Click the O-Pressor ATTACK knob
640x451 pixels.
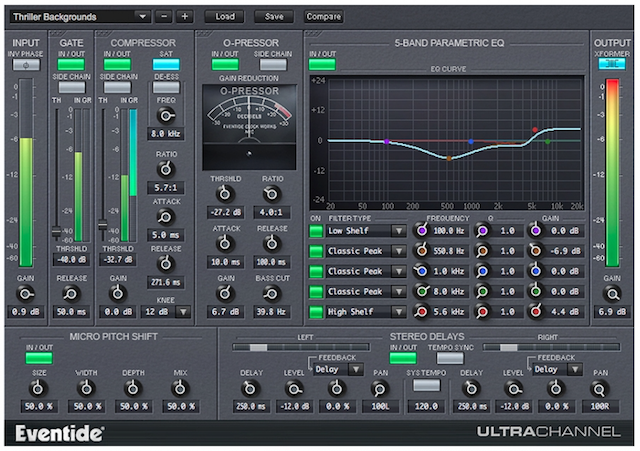pyautogui.click(x=225, y=244)
